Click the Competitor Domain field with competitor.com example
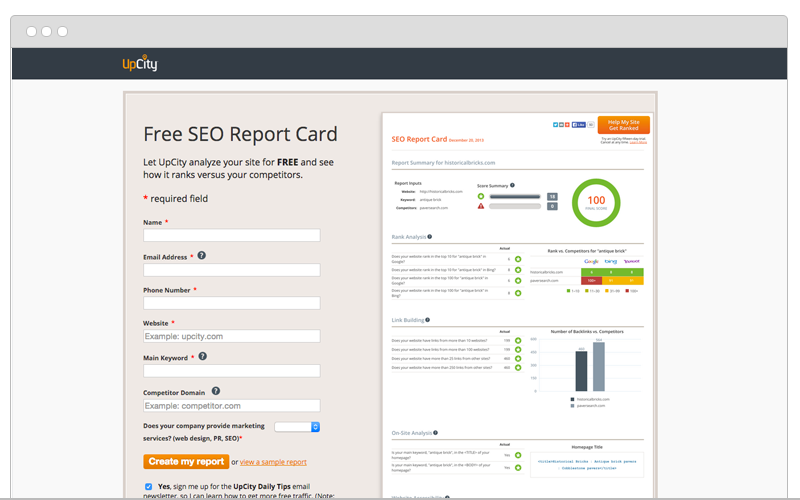The height and width of the screenshot is (500, 800). click(x=232, y=406)
